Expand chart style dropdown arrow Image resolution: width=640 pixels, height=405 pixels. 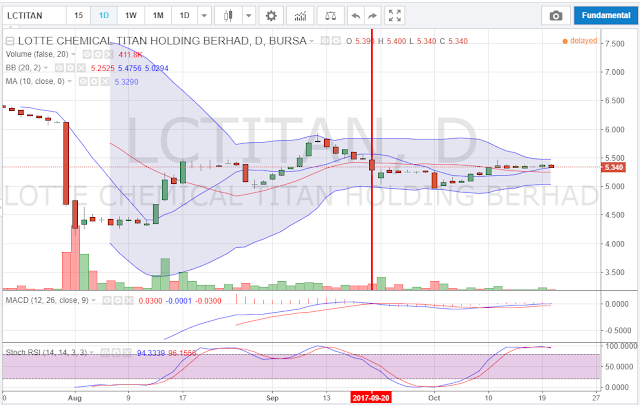248,16
